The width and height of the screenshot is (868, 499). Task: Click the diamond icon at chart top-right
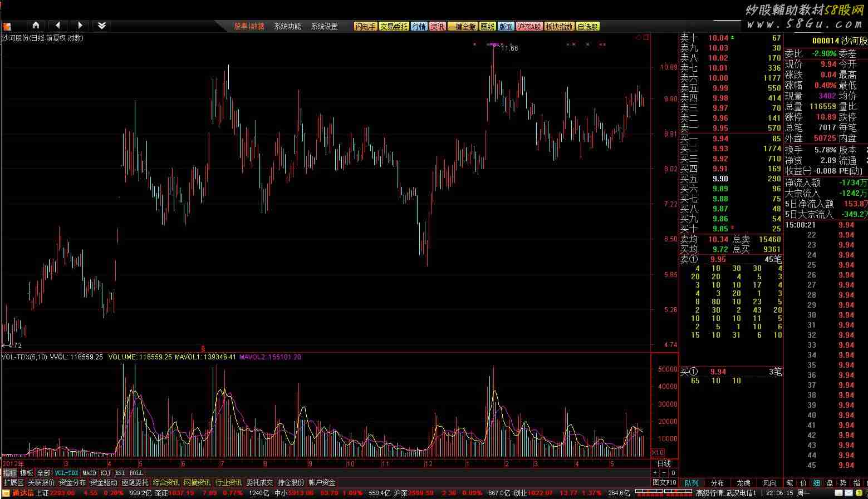(638, 38)
